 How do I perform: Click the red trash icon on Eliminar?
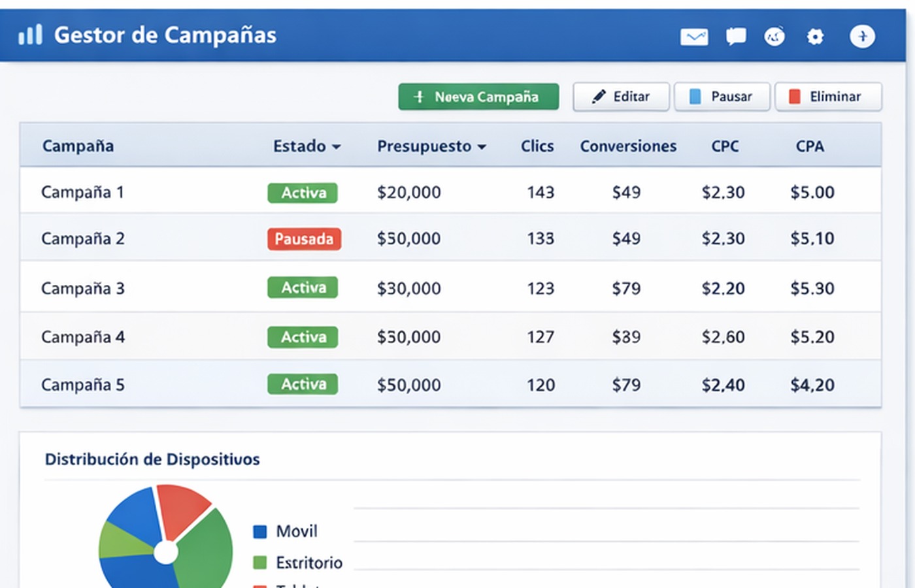(794, 97)
